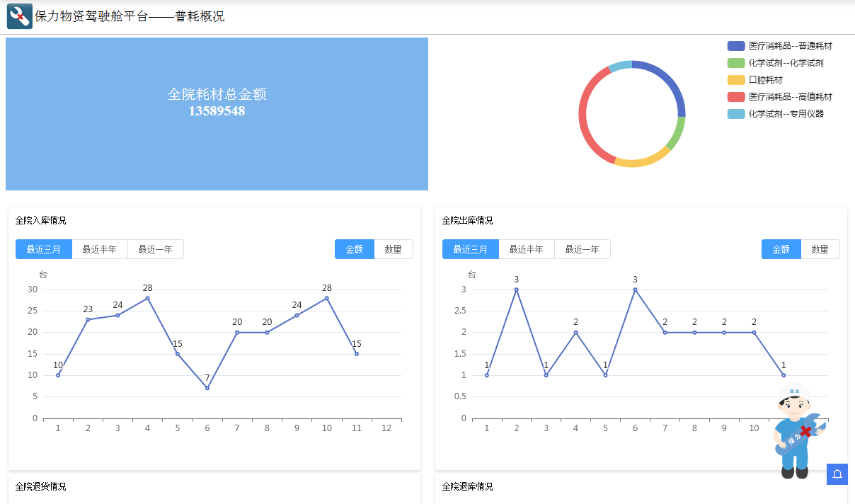Click the 全院耗材总金额 summary card
This screenshot has height=504, width=855.
click(217, 114)
